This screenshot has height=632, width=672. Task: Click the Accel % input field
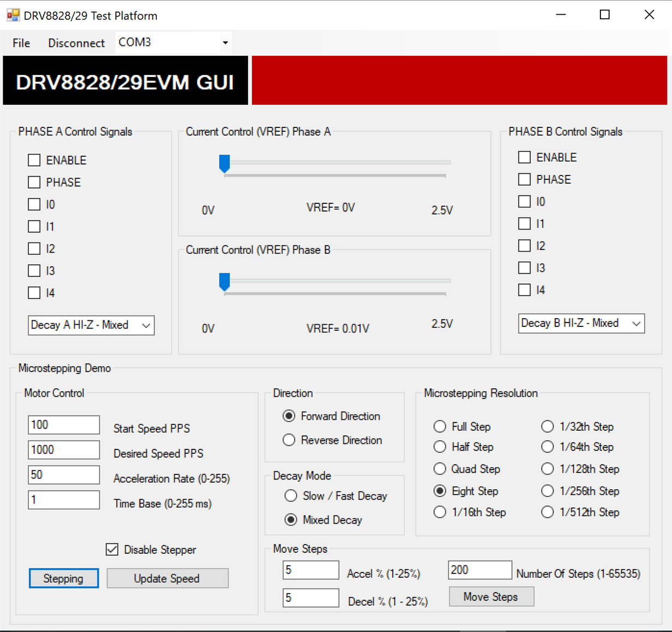tap(311, 570)
